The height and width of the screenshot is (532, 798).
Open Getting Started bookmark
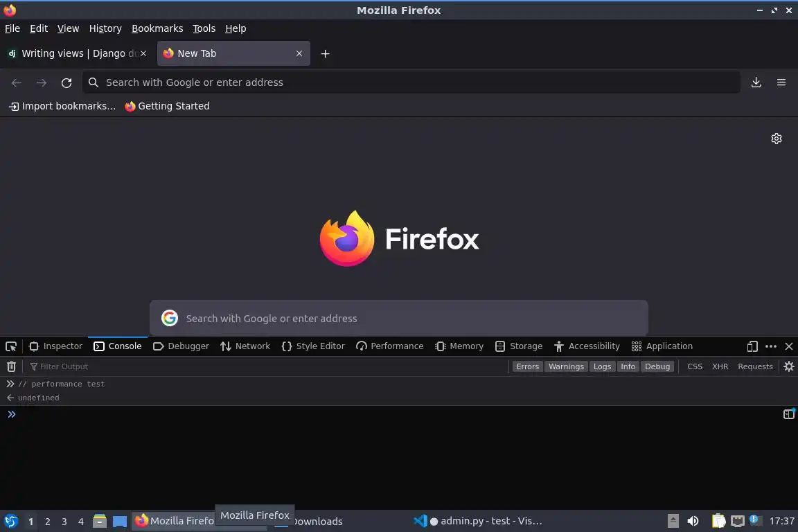tap(167, 106)
